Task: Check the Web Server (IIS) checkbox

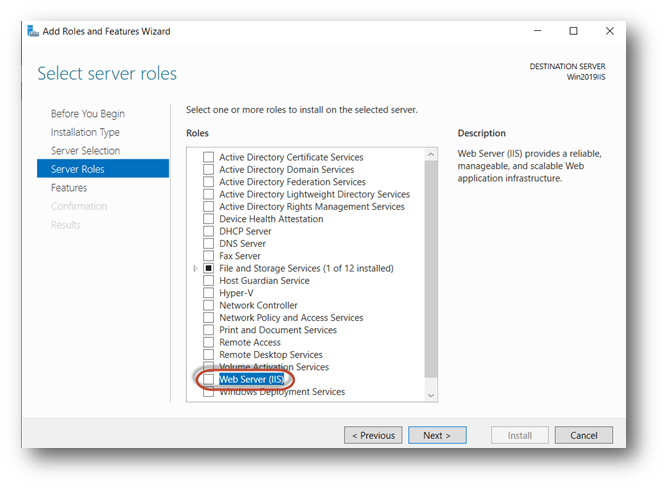Action: (208, 380)
